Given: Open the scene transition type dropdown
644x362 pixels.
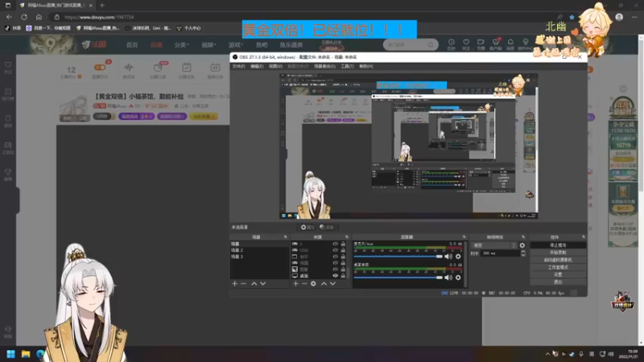Looking at the screenshot, I should [x=494, y=245].
